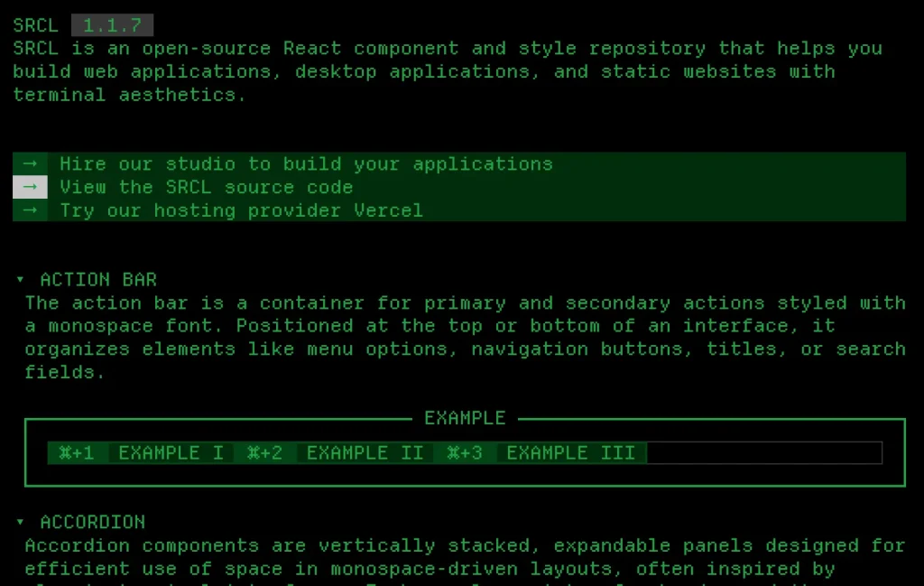Collapse the ACTION BAR section triangle
The image size is (924, 586).
click(x=21, y=280)
